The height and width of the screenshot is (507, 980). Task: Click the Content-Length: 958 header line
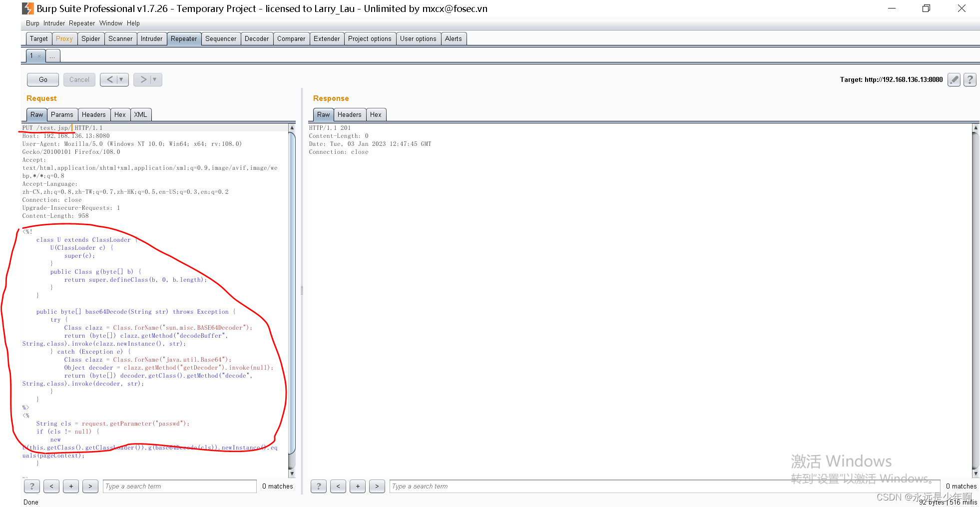[x=55, y=216]
